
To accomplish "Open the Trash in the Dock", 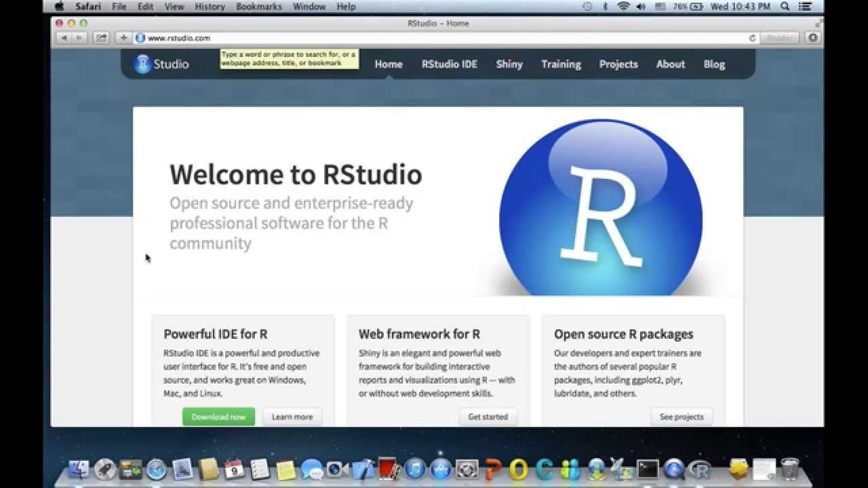I will pos(790,469).
